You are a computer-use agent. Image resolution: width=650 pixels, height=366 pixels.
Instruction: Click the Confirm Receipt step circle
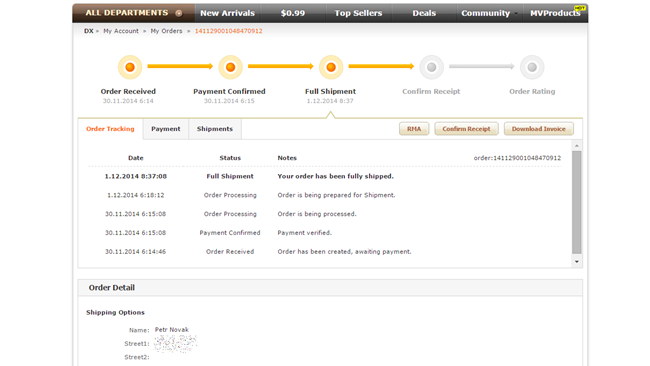(x=432, y=67)
